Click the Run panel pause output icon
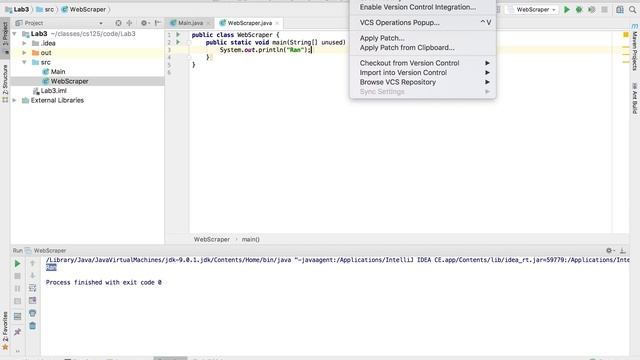 pos(17,289)
